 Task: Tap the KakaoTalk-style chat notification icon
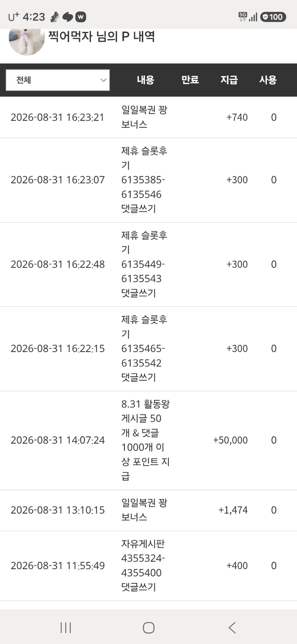(x=68, y=17)
